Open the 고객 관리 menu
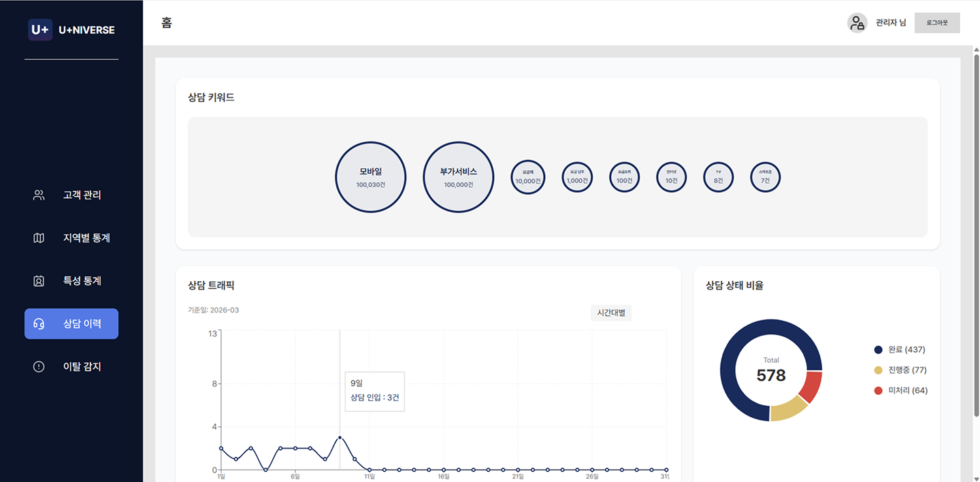This screenshot has height=482, width=980. coord(82,195)
